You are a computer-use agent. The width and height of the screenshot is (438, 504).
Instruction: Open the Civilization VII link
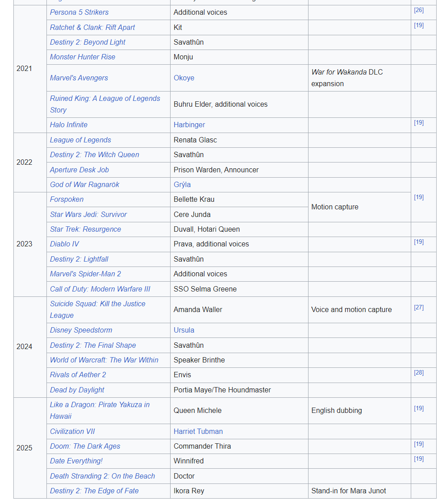[72, 431]
